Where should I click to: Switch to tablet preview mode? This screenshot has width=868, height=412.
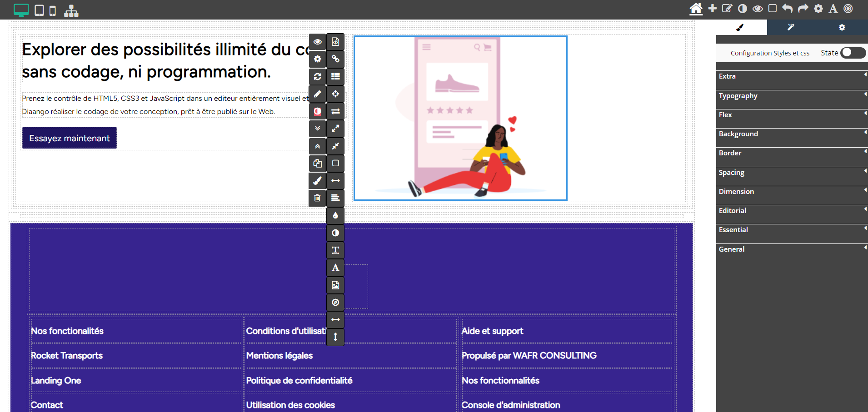coord(40,10)
